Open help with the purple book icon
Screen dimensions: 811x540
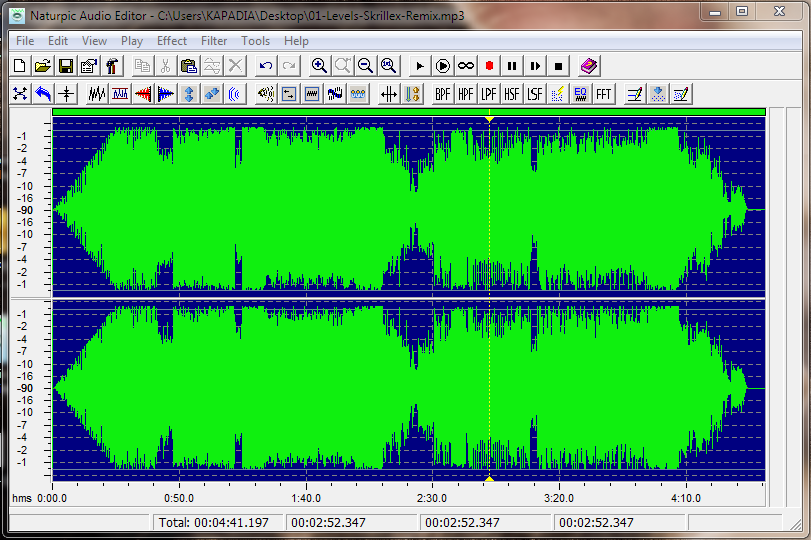coord(588,66)
